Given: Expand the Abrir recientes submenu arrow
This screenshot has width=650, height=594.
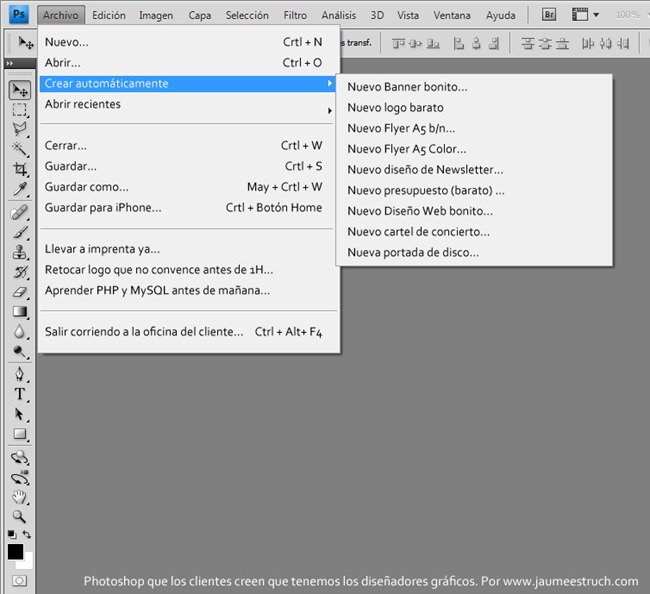Looking at the screenshot, I should click(330, 111).
